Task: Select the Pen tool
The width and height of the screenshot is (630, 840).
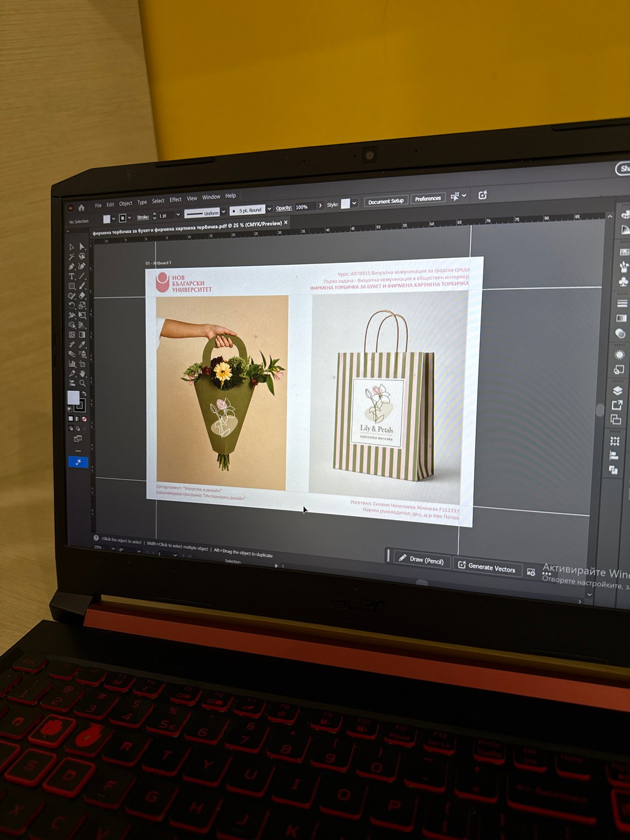Action: point(72,267)
